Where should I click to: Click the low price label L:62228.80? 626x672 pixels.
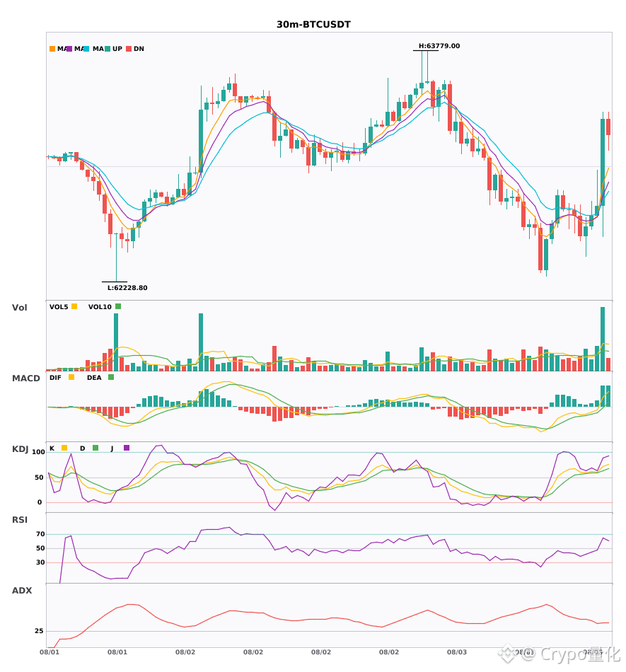point(127,288)
